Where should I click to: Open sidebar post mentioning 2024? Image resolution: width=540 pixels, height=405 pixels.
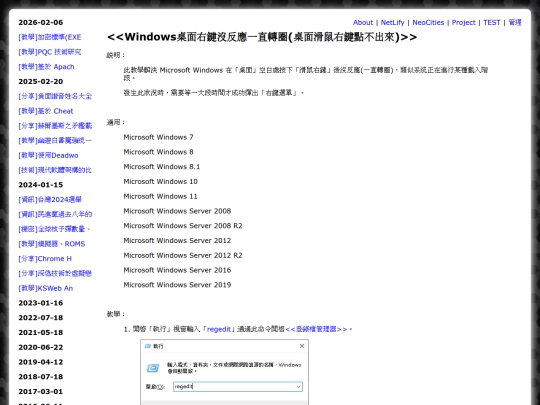click(50, 200)
